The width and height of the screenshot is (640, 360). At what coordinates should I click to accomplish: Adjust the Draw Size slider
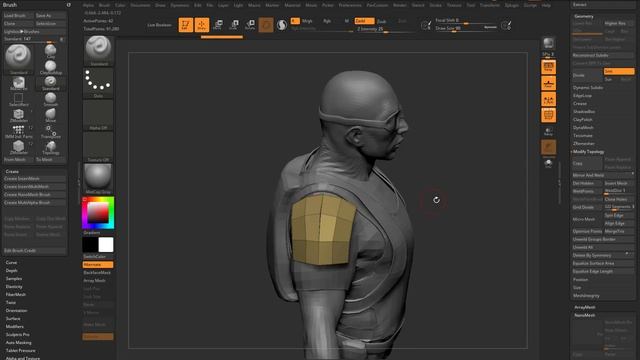[x=465, y=28]
